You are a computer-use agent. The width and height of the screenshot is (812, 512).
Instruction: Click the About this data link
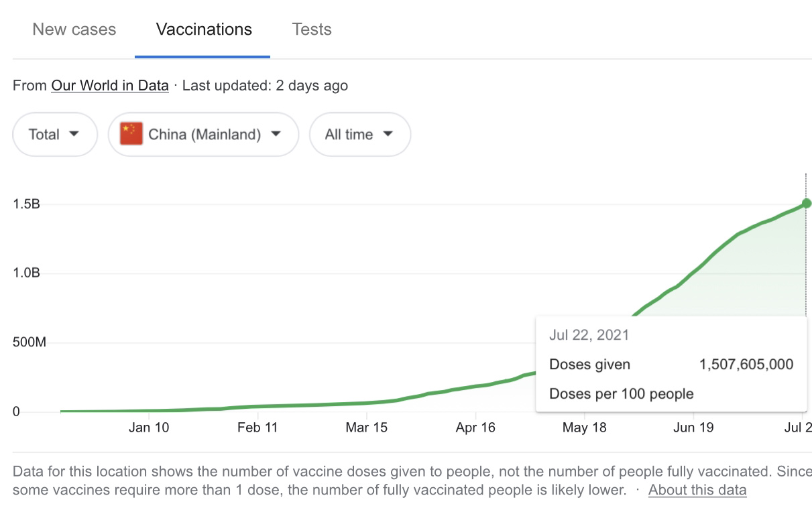tap(697, 490)
